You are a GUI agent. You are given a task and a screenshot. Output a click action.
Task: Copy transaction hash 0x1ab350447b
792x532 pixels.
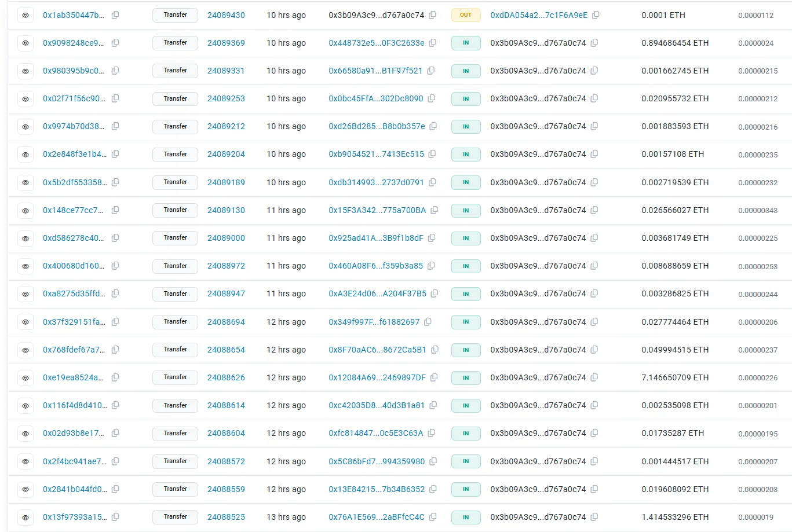click(115, 15)
